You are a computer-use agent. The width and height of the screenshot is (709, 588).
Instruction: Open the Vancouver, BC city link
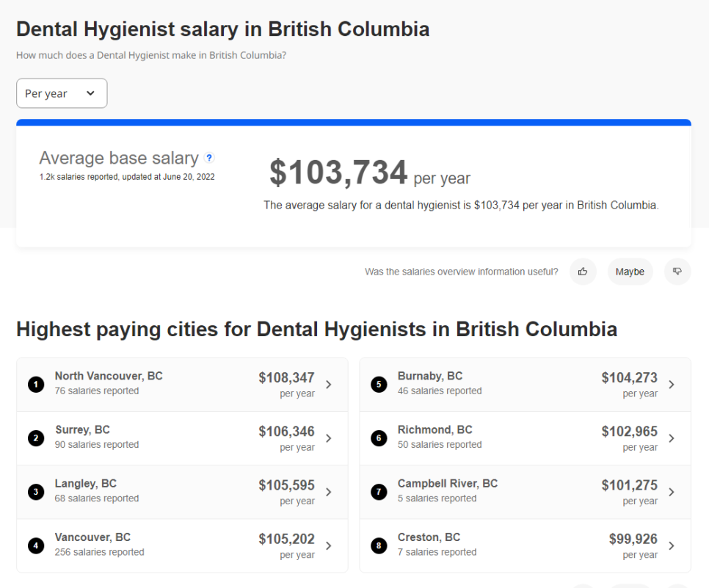point(92,537)
